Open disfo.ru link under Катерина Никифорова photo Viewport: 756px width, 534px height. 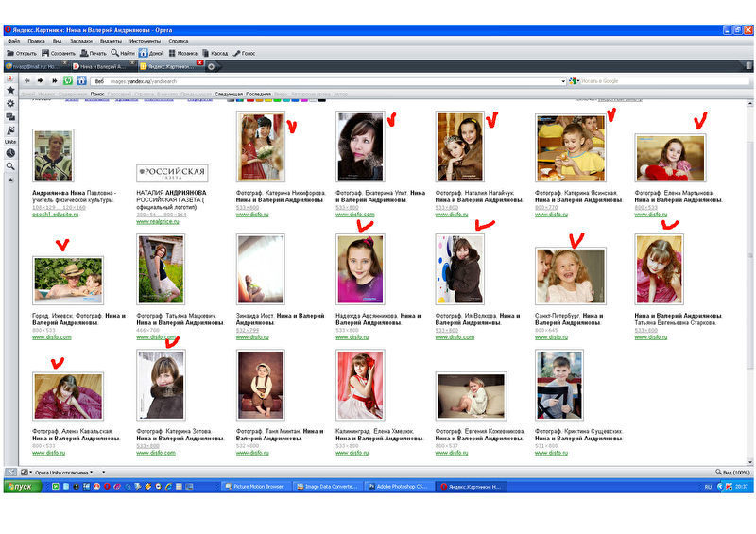[251, 215]
